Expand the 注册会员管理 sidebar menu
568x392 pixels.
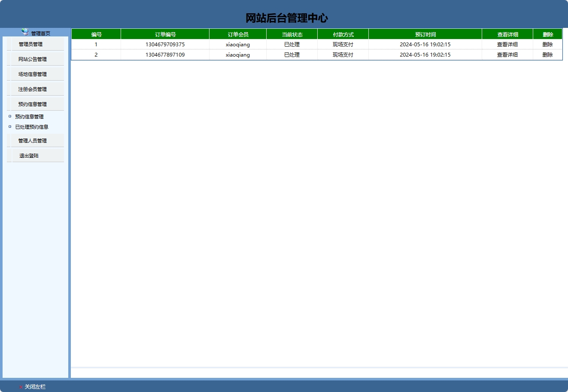pyautogui.click(x=35, y=89)
